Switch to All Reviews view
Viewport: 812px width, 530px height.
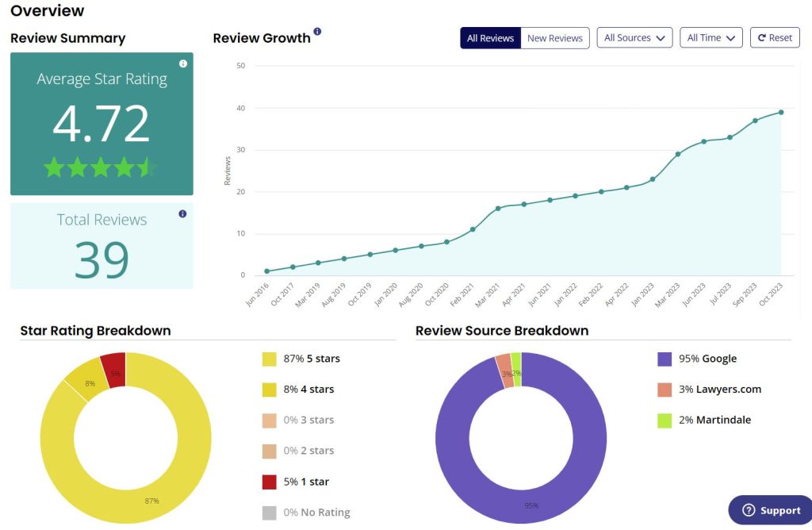[x=490, y=38]
